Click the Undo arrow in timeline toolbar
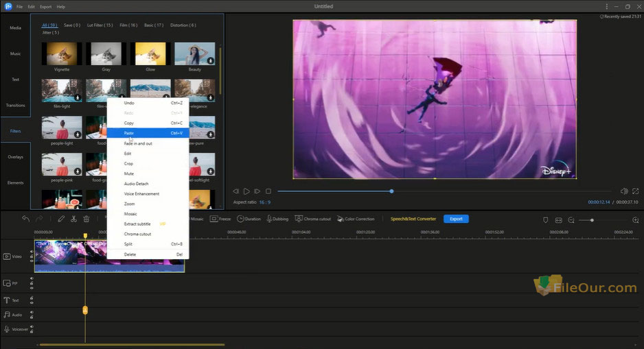Viewport: 644px width, 349px height. (x=25, y=219)
